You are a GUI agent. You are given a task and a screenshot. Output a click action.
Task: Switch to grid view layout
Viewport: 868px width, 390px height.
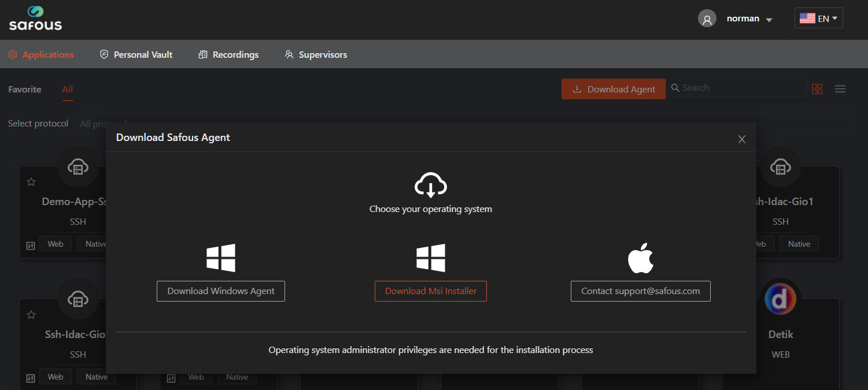817,89
